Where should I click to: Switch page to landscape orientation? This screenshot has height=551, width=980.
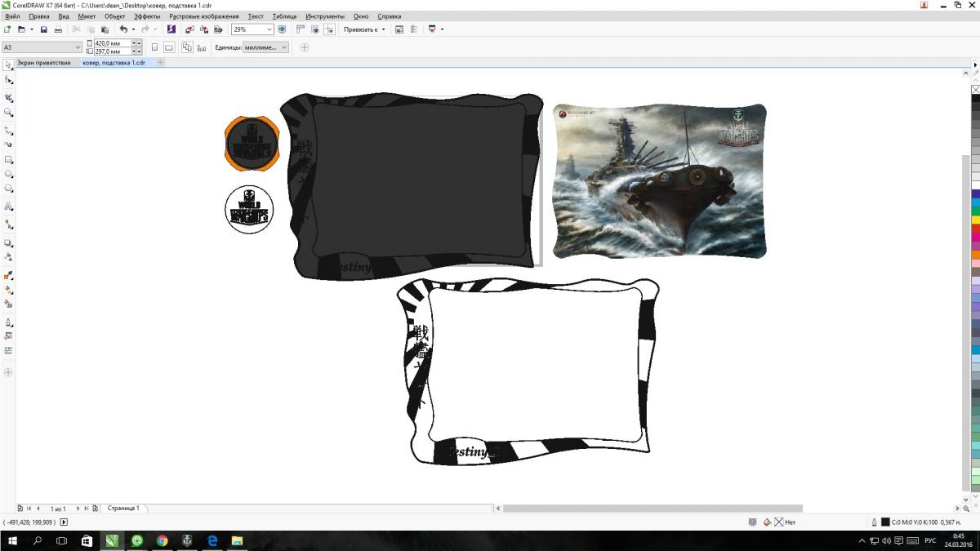(168, 47)
